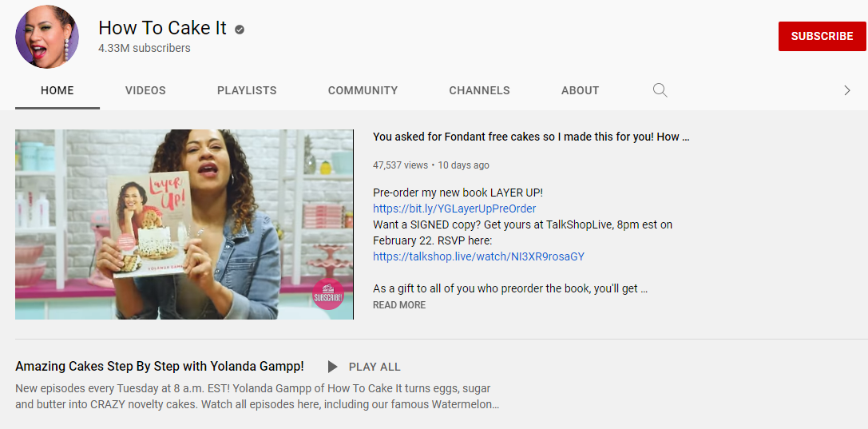Open the Fondant free cakes video title
The width and height of the screenshot is (868, 429).
point(531,137)
